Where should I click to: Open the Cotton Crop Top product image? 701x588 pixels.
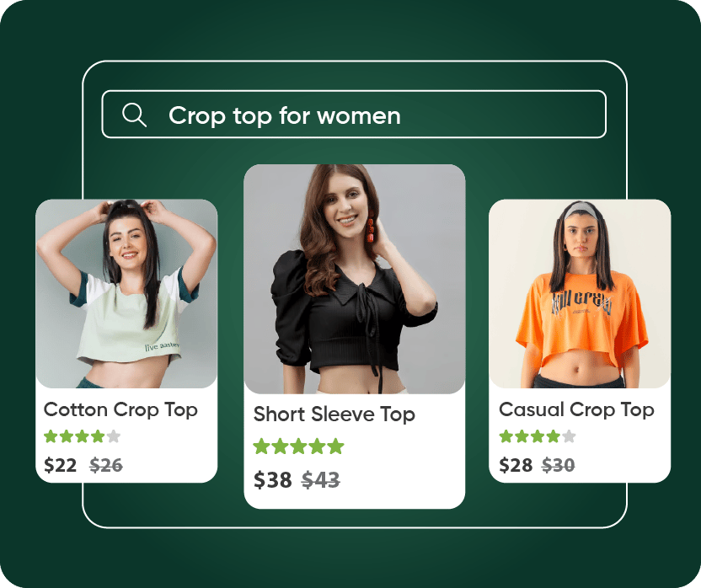[x=126, y=294]
